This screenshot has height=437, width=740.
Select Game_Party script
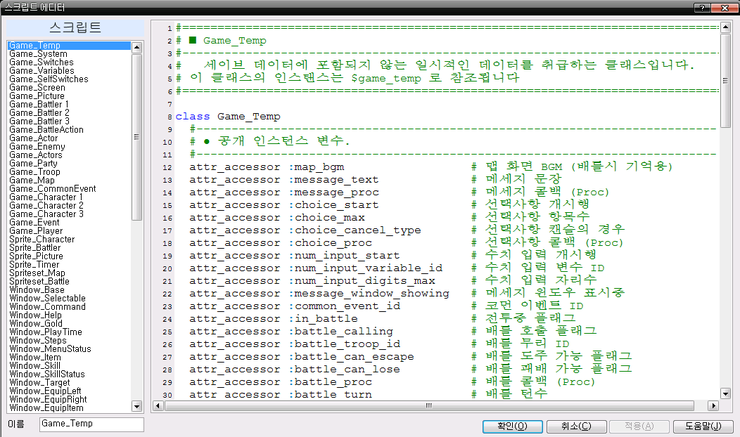coord(69,164)
